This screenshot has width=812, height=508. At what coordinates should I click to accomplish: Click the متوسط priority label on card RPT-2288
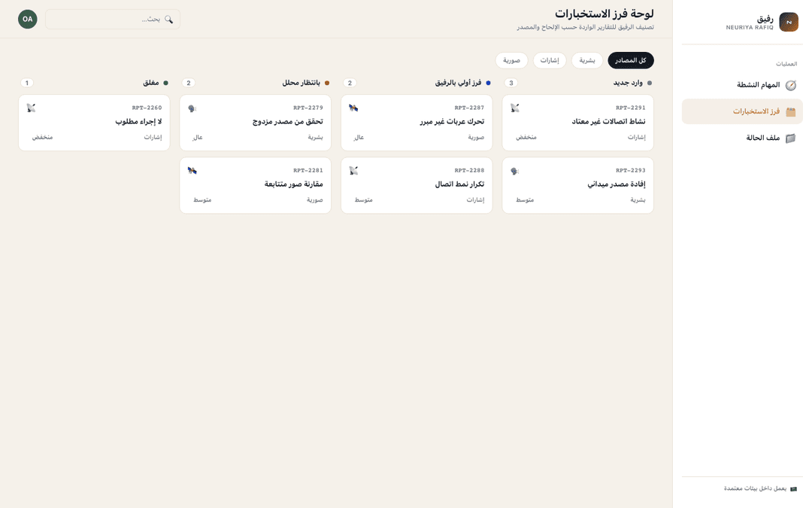(x=364, y=199)
